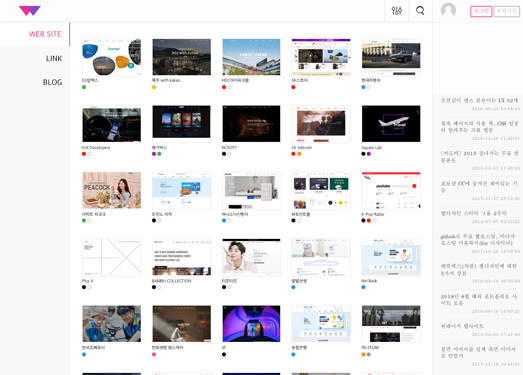
Task: Select black color dot under BAMBU COLLECTION
Action: point(154,287)
